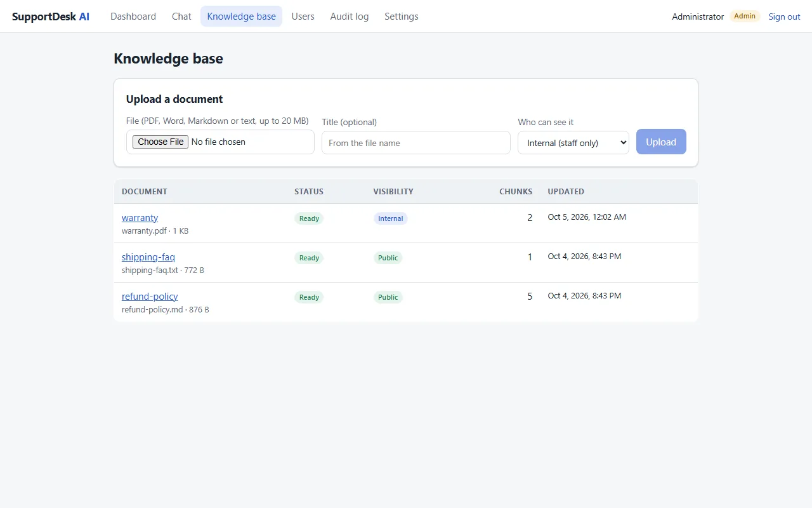This screenshot has height=508, width=812.
Task: Click the Admin role badge
Action: 745,17
